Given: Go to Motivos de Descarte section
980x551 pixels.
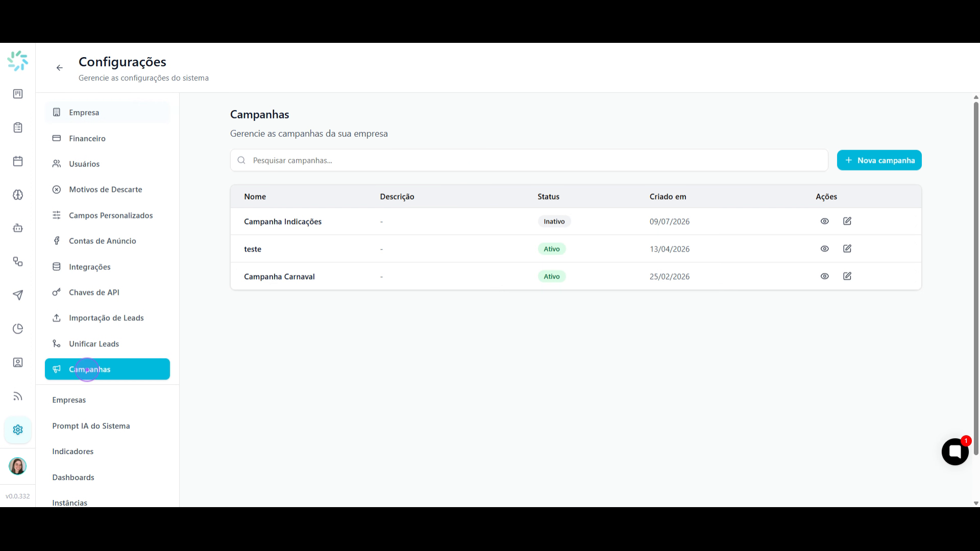Looking at the screenshot, I should point(107,189).
